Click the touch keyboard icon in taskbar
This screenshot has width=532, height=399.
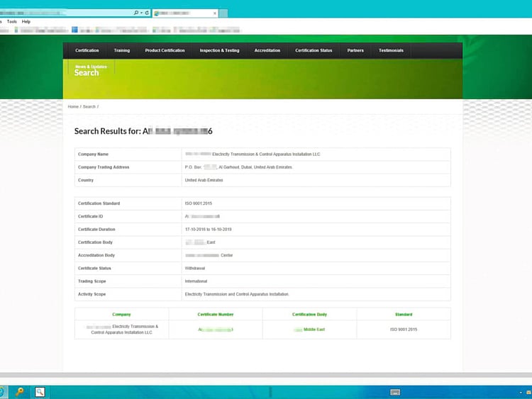[x=395, y=392]
